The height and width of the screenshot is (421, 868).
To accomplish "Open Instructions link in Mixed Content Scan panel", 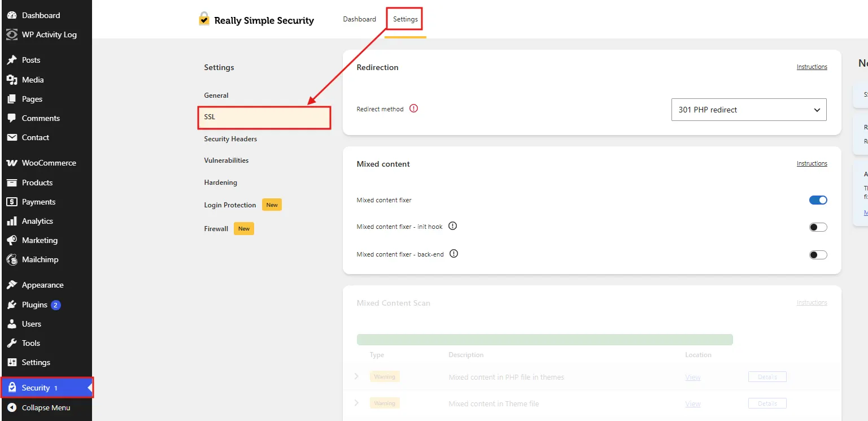I will (x=812, y=302).
